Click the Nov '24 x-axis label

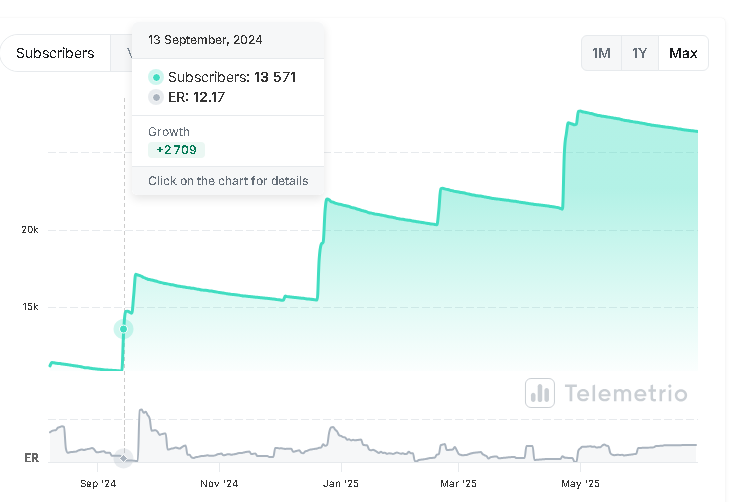coord(219,483)
